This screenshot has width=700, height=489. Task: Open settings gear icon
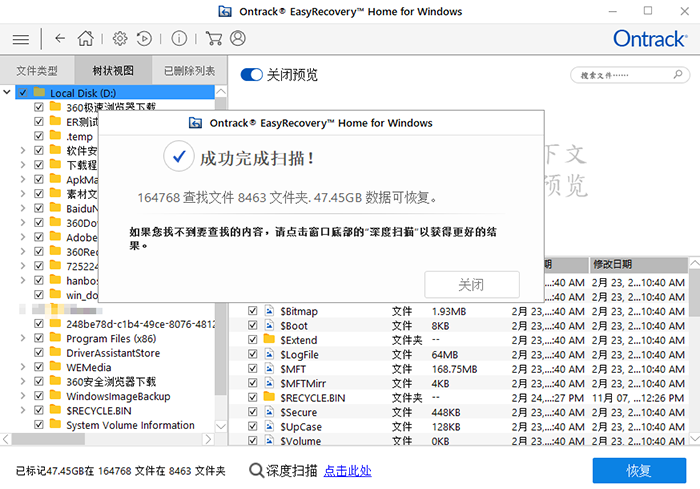tap(120, 39)
